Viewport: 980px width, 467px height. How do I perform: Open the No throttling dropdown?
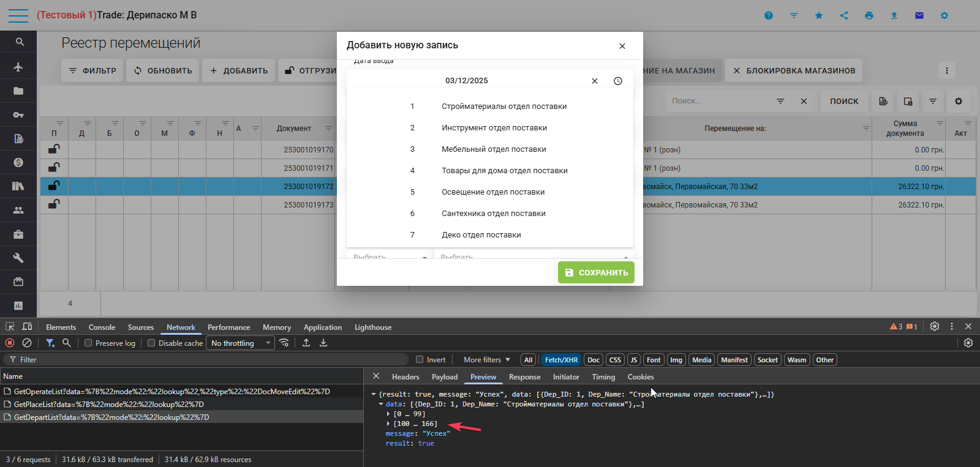click(240, 343)
